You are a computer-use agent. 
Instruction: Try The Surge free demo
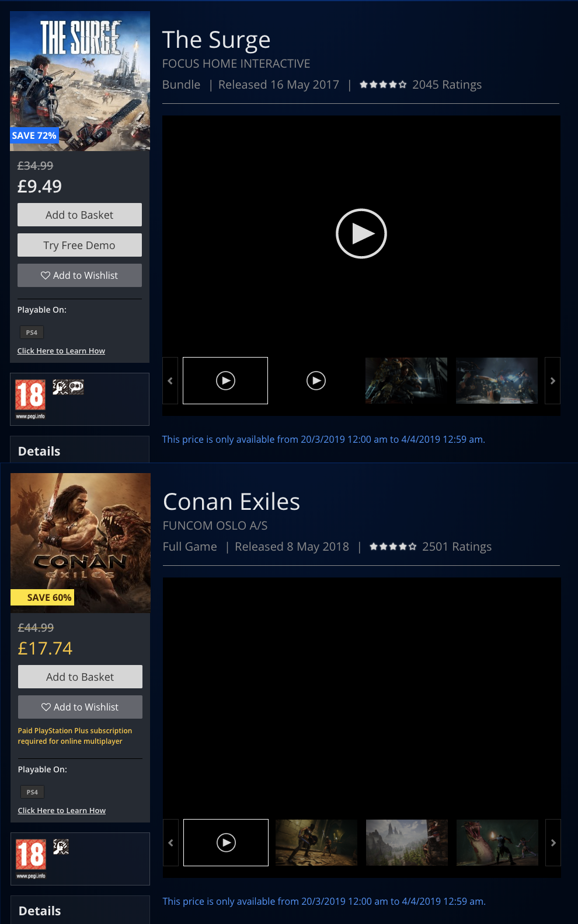pyautogui.click(x=79, y=245)
